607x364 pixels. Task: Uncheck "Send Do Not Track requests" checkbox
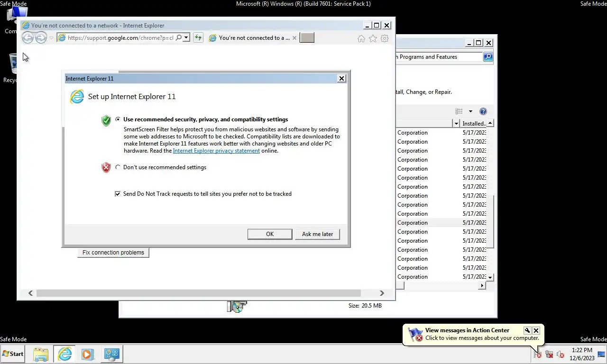[118, 194]
